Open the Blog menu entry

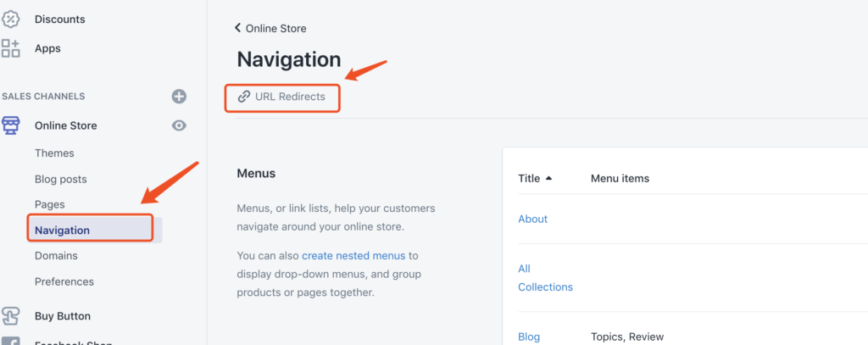point(529,337)
